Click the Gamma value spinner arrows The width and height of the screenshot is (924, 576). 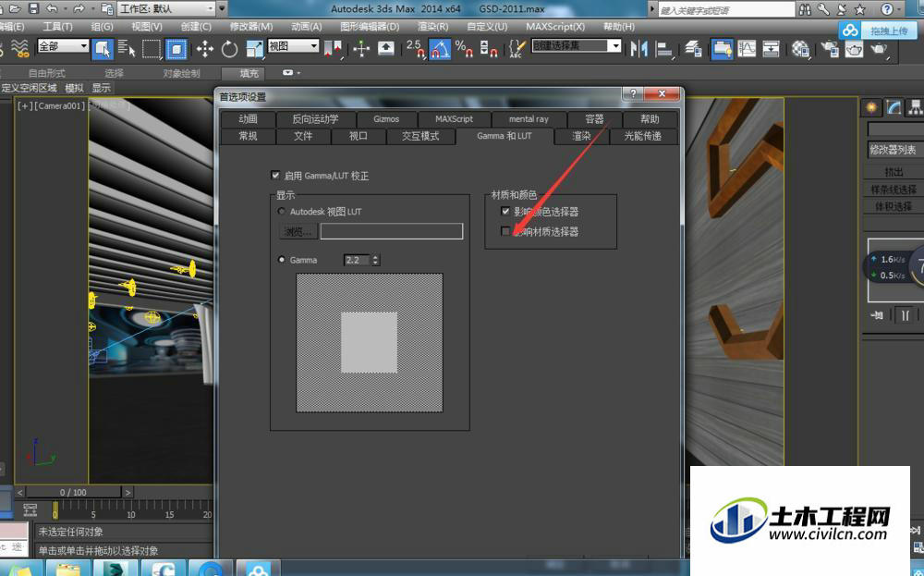(376, 260)
